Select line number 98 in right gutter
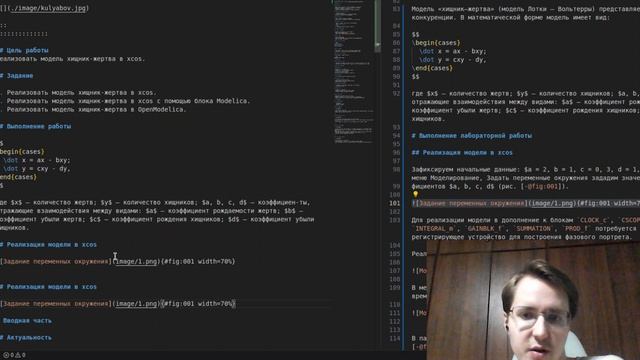Image resolution: width=640 pixels, height=360 pixels. point(396,169)
